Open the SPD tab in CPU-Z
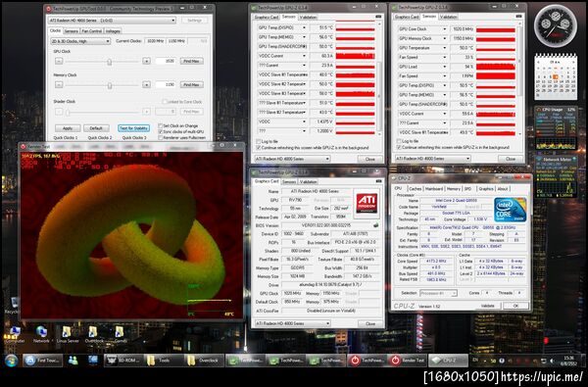This screenshot has height=387, width=588. tap(468, 189)
